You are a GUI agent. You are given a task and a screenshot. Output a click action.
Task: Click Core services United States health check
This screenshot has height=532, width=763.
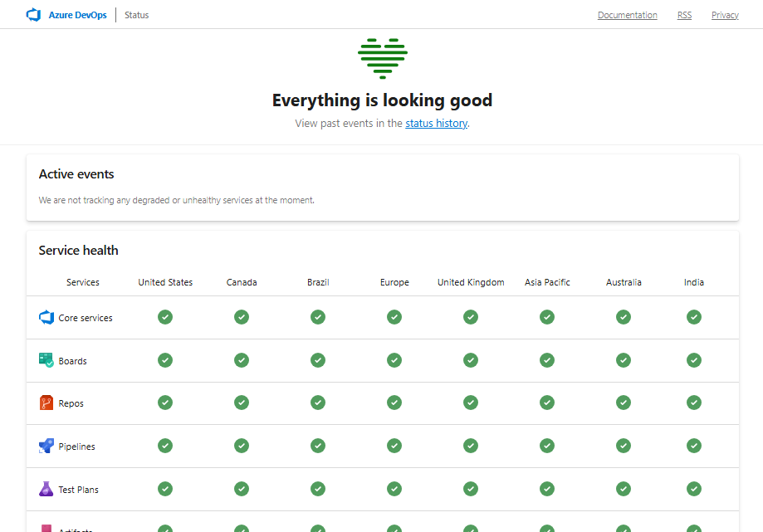165,317
